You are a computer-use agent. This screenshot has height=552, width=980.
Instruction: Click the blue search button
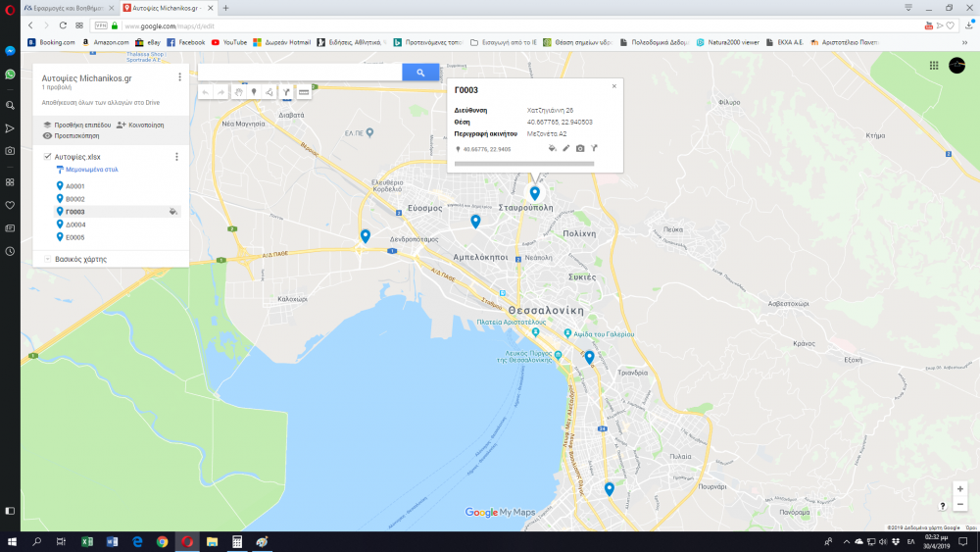[420, 73]
